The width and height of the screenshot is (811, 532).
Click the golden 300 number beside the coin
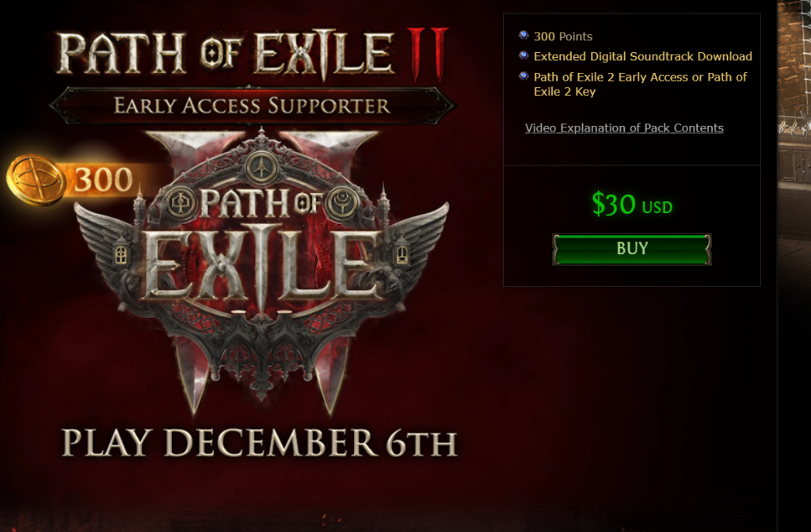[104, 180]
